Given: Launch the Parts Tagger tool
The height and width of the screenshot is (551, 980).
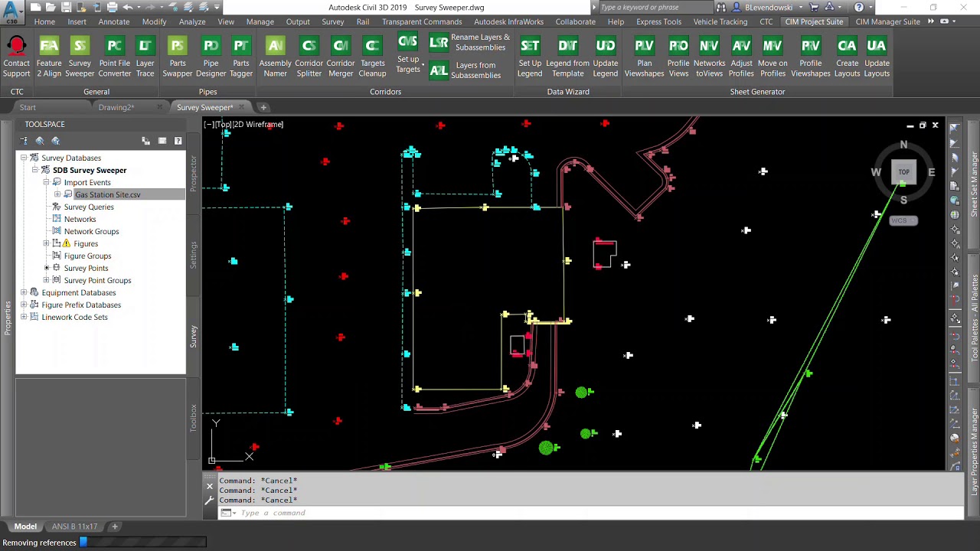Looking at the screenshot, I should [x=241, y=57].
